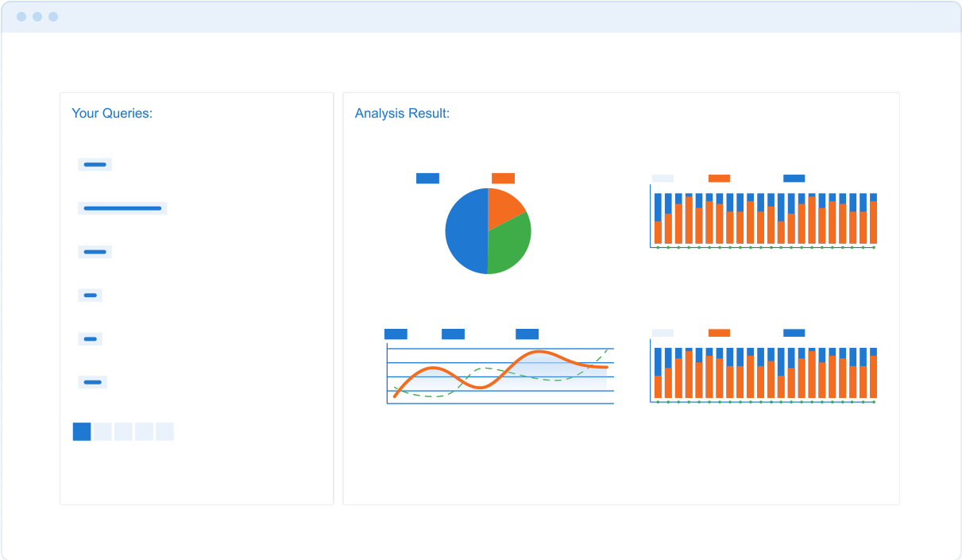This screenshot has height=560, width=962.
Task: Click the active blue pagination square
Action: point(82,431)
